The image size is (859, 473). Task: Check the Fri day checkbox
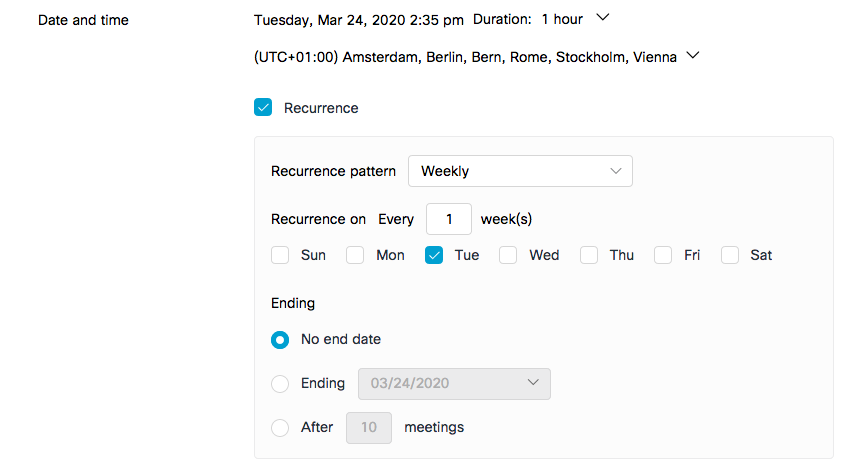coord(663,255)
